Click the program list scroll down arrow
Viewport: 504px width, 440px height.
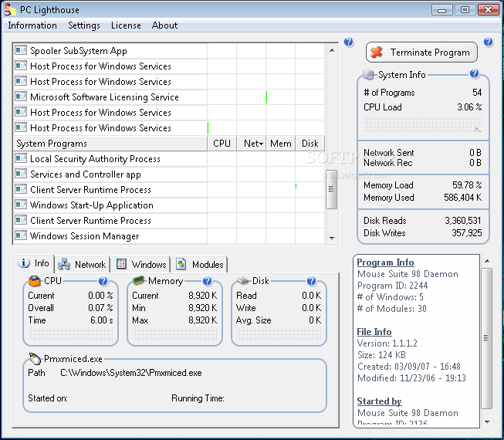point(332,239)
